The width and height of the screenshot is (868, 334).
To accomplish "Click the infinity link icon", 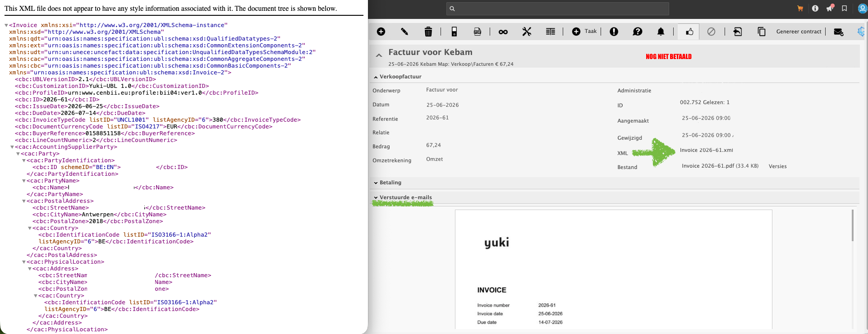I will [x=503, y=32].
